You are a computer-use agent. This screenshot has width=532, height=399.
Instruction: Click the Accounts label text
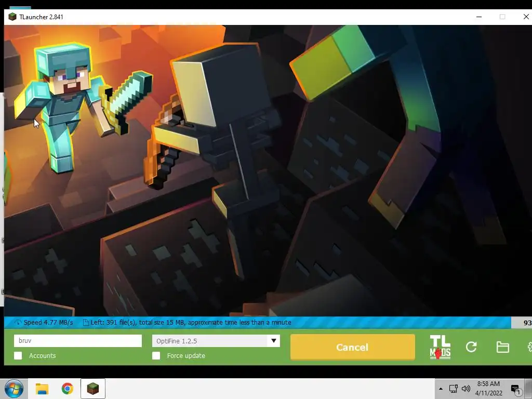coord(43,355)
